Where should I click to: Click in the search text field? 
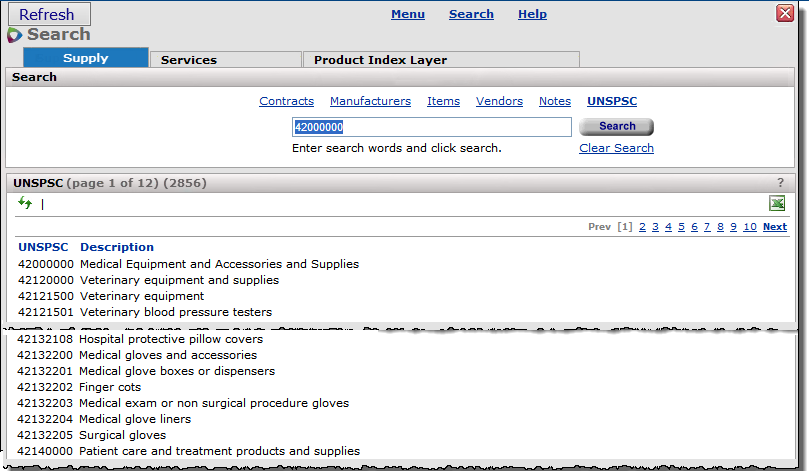click(x=431, y=127)
